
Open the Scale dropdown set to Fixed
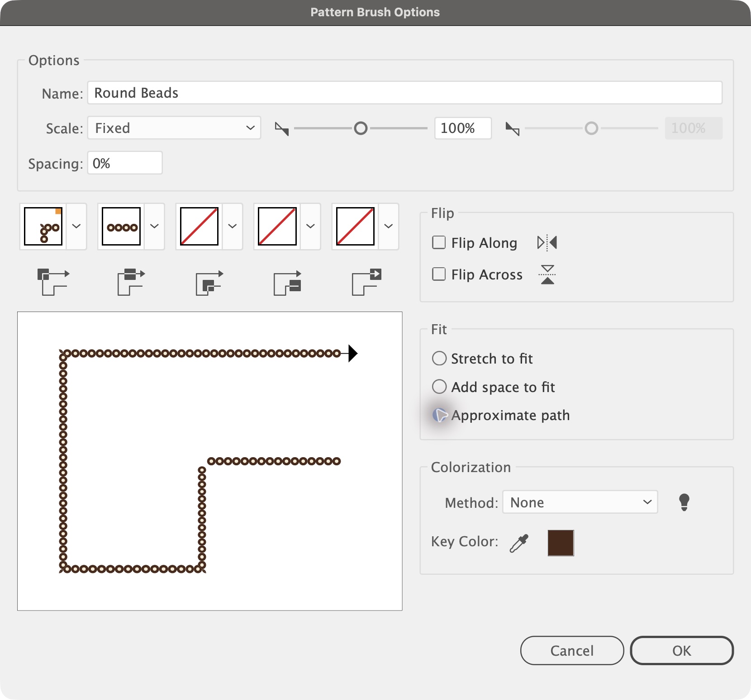(174, 128)
